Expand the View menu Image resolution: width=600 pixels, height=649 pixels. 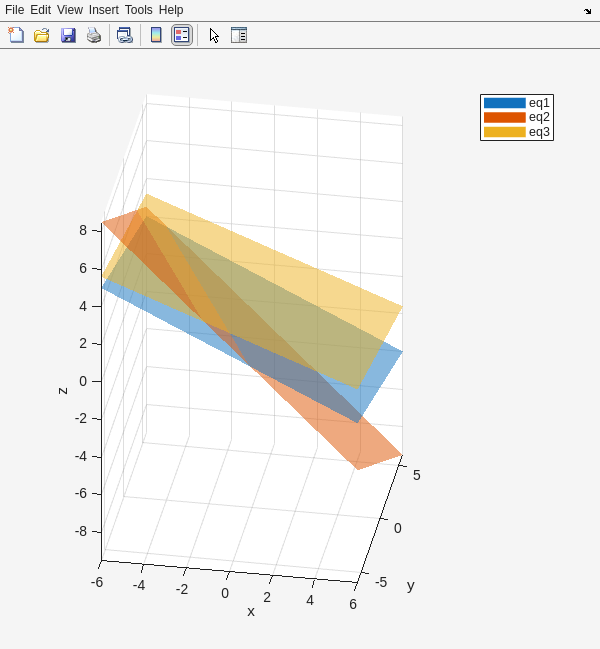tap(70, 10)
